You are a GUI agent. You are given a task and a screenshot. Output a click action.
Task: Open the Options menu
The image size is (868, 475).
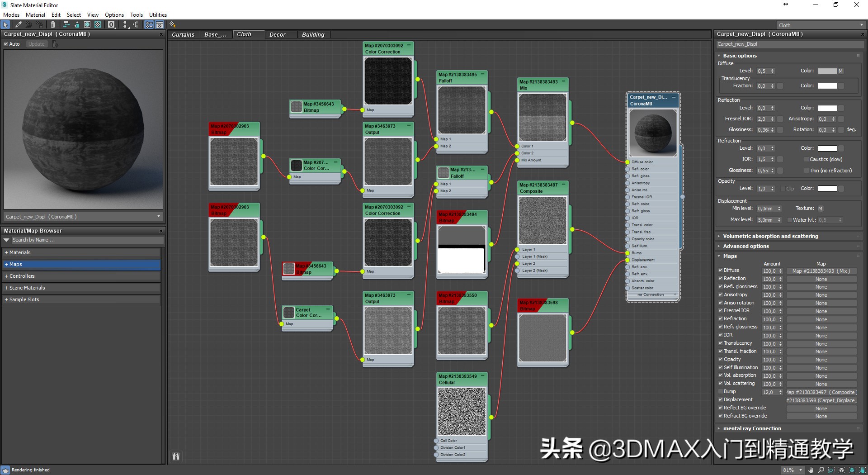tap(114, 14)
